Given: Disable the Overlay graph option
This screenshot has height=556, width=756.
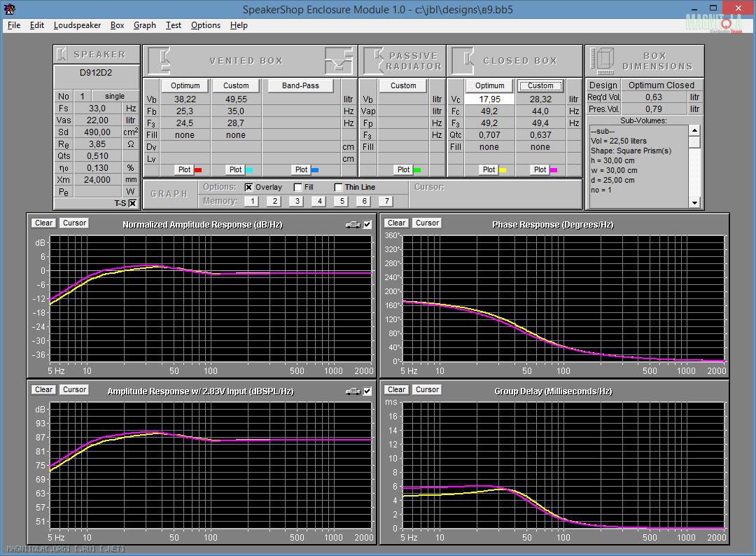Looking at the screenshot, I should tap(248, 187).
